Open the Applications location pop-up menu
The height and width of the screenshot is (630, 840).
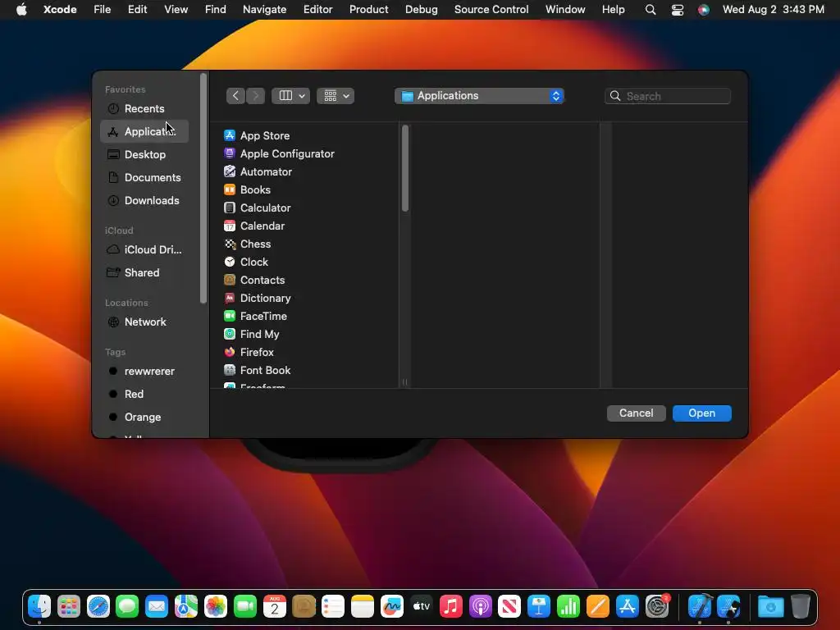[479, 96]
